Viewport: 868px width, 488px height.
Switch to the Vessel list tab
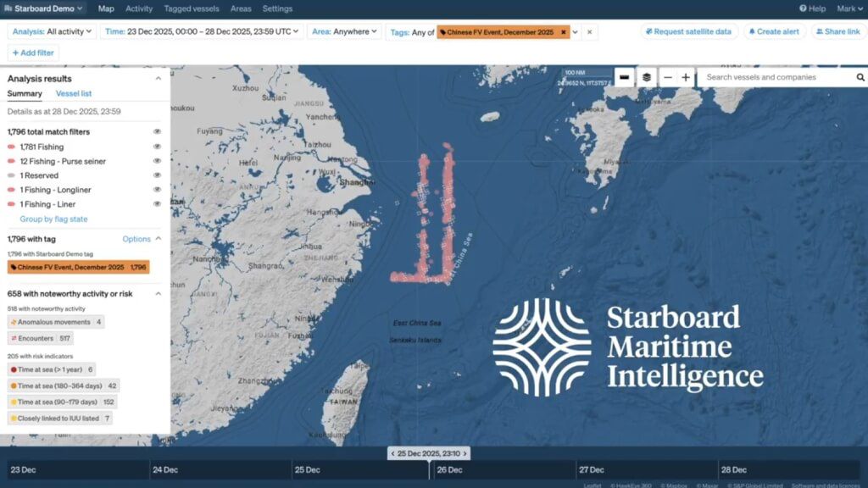pos(74,93)
